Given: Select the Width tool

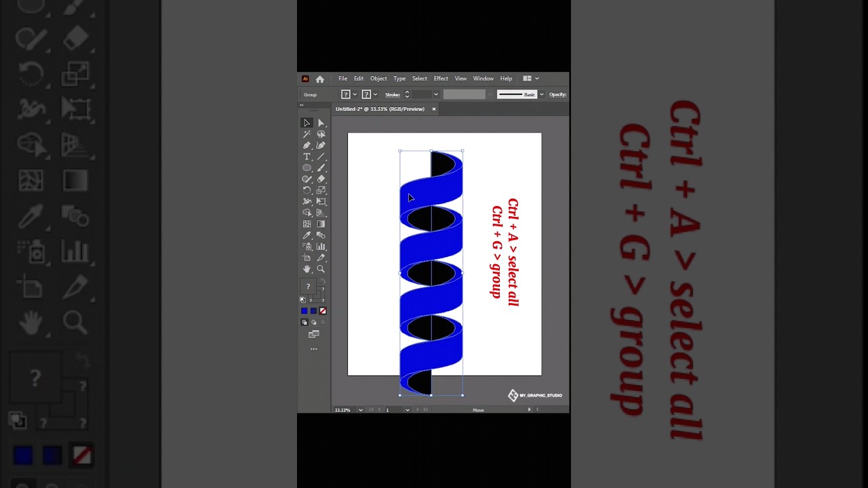Looking at the screenshot, I should click(307, 201).
